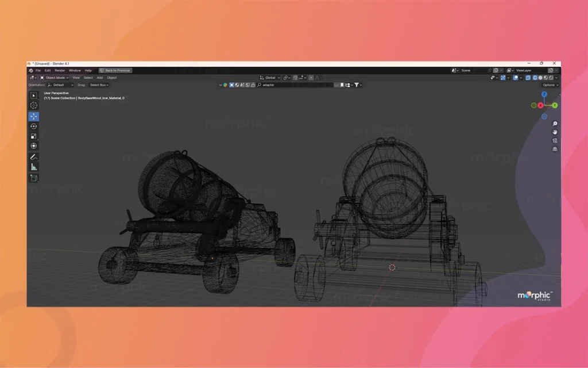The image size is (588, 368).
Task: Click the bookmark icon next to search
Action: pos(342,85)
